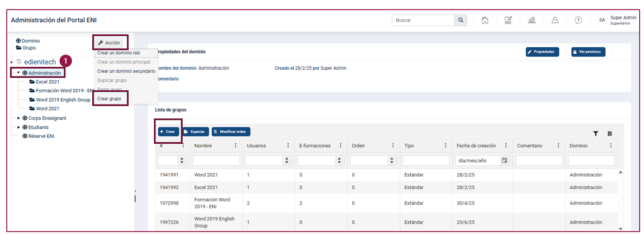Viewport: 644px width, 235px height.
Task: Open the E-formaciones column options menu
Action: click(x=340, y=146)
